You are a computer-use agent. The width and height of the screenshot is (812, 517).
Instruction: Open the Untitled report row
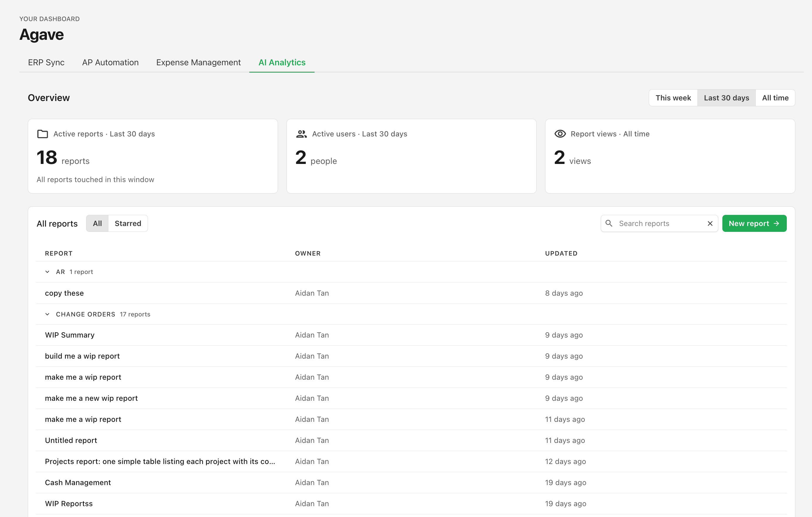pyautogui.click(x=411, y=441)
